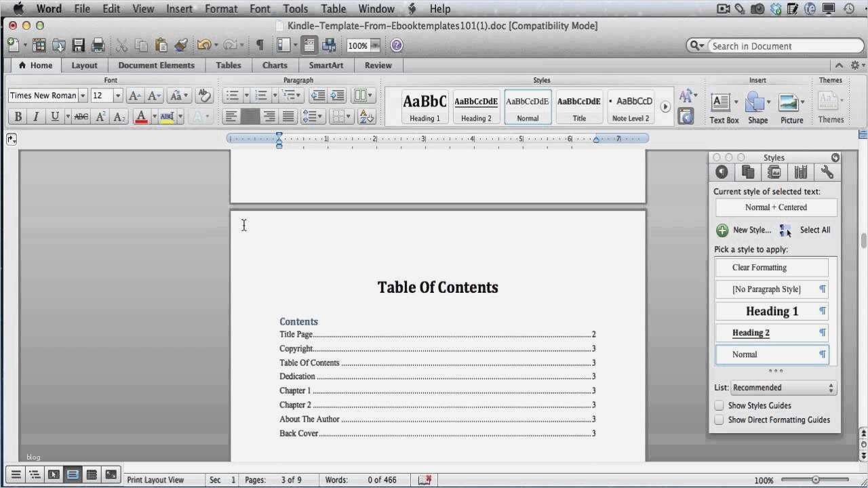The image size is (868, 488).
Task: Apply Normal style in Styles panel list
Action: (772, 354)
